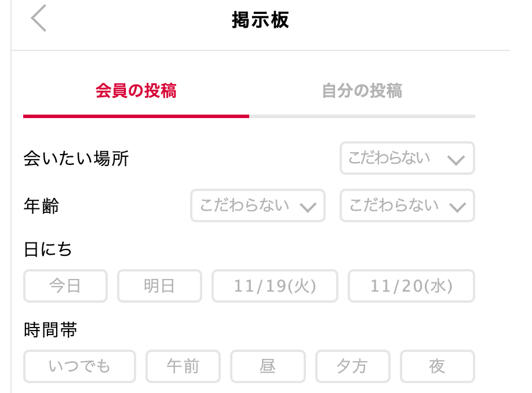Switch to 自分の投稿 tab
The image size is (532, 393).
362,91
